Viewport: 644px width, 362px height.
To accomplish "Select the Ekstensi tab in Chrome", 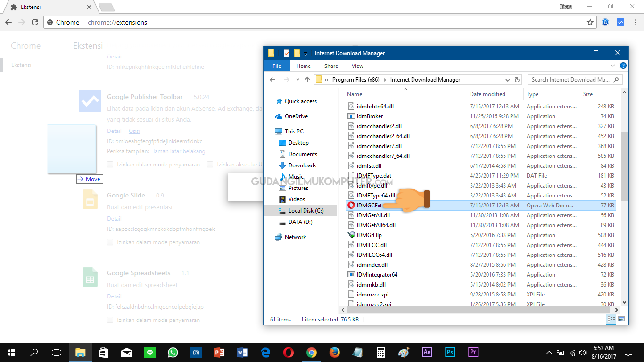I will (x=50, y=8).
